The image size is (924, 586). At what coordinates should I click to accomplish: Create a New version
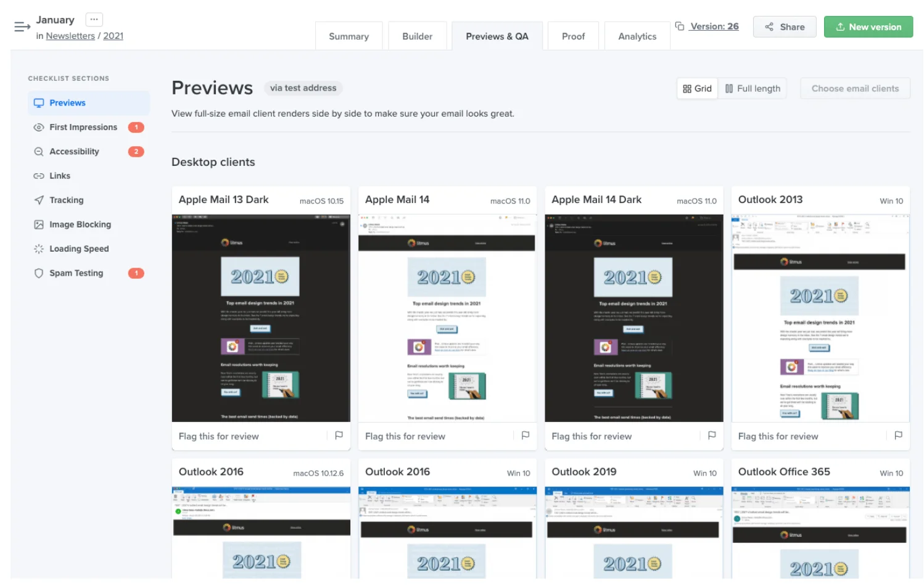868,27
